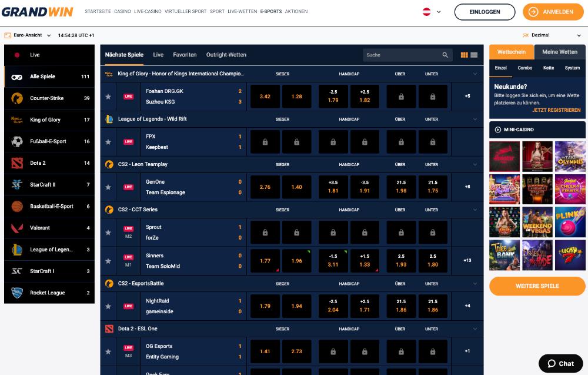Open the Plinko game thumbnail

570,222
